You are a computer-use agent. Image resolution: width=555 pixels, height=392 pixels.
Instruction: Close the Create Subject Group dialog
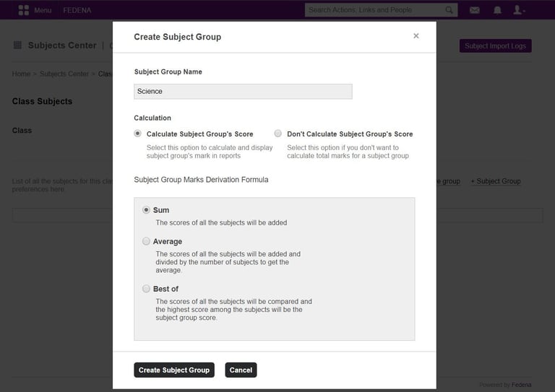pyautogui.click(x=416, y=36)
